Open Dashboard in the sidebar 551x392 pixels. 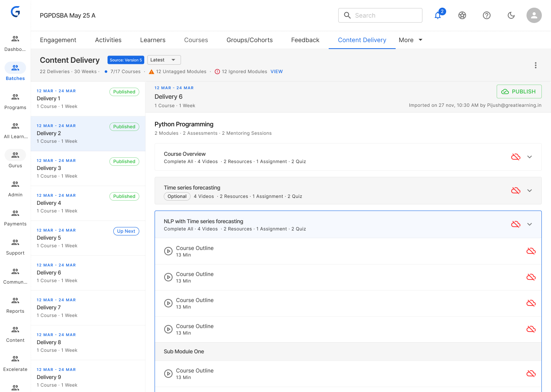tap(15, 43)
